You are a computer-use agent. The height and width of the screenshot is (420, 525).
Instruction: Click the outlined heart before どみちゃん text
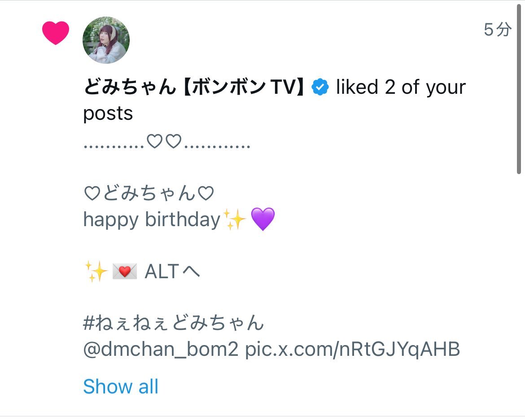click(92, 193)
